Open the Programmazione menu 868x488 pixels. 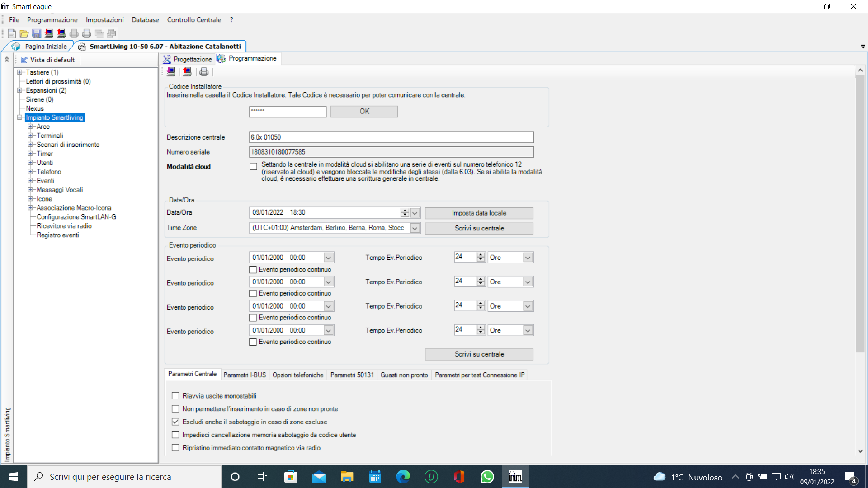click(x=52, y=20)
